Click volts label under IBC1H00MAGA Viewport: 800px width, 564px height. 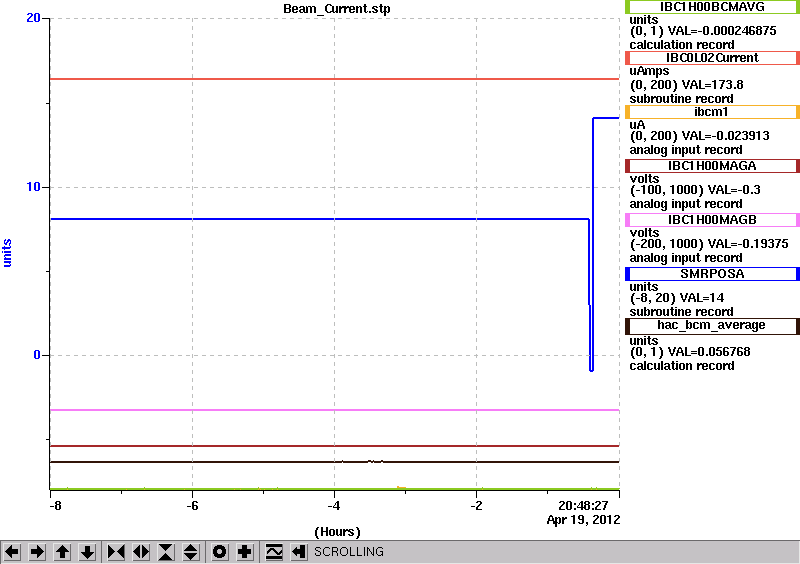[x=644, y=179]
